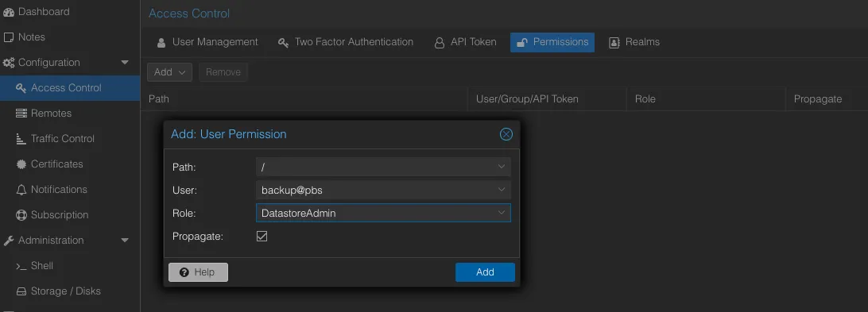Open Help in the permission dialog

[x=198, y=272]
